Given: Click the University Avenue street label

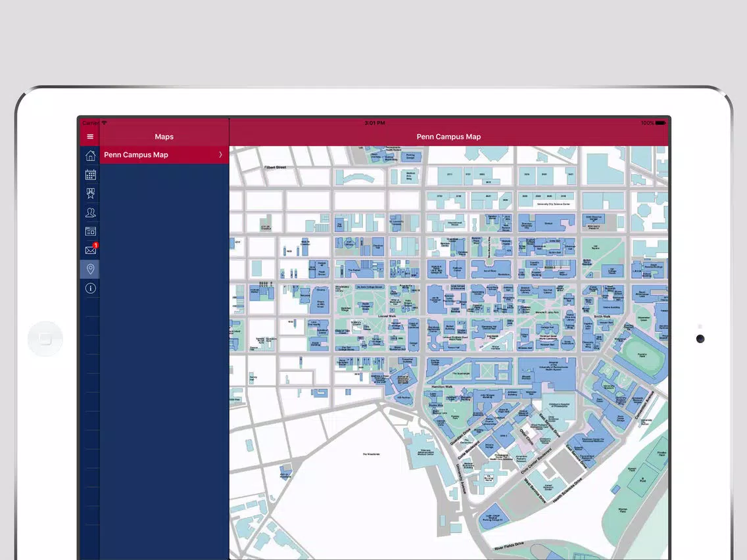Looking at the screenshot, I should (461, 478).
